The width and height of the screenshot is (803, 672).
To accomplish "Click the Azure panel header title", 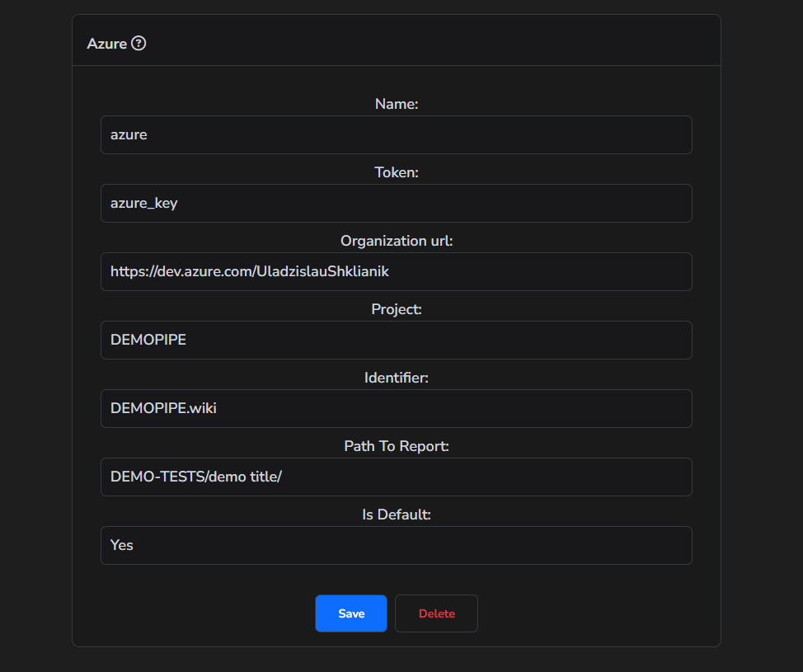I will pos(104,43).
